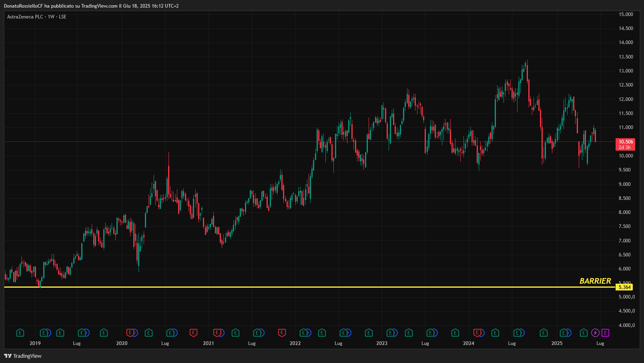Image resolution: width=644 pixels, height=363 pixels.
Task: Click the red 10.506 current price tag
Action: (626, 144)
